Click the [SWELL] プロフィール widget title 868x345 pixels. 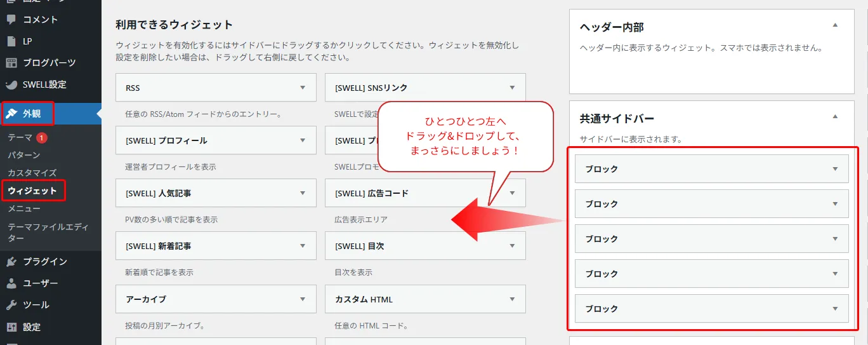pyautogui.click(x=166, y=140)
